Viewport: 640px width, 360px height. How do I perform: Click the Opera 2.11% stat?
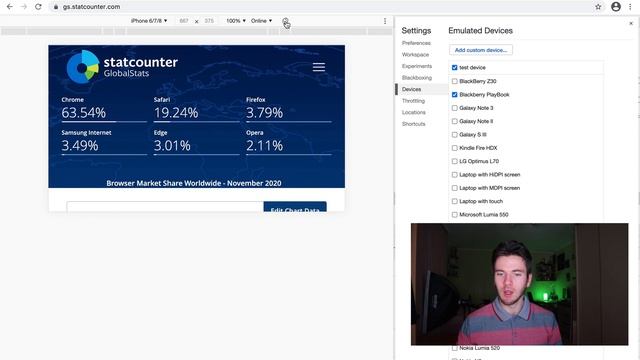(289, 142)
